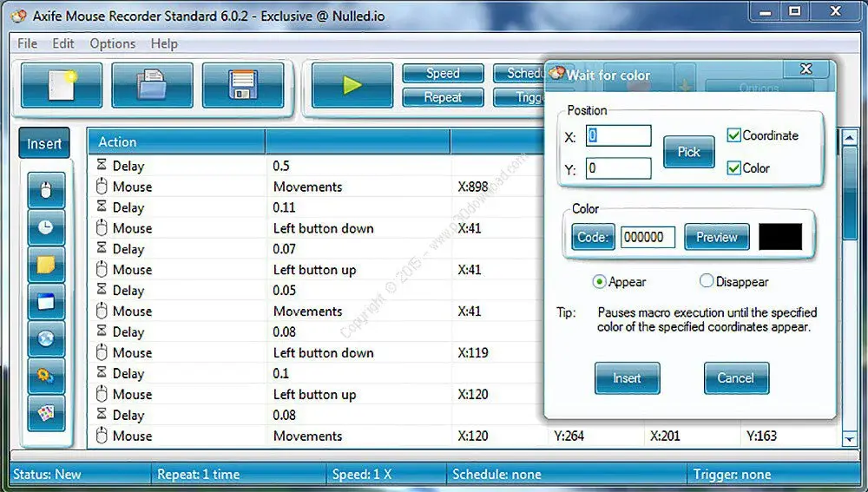Click the color code 000000 field
Screen dimensions: 868x492
[648, 238]
